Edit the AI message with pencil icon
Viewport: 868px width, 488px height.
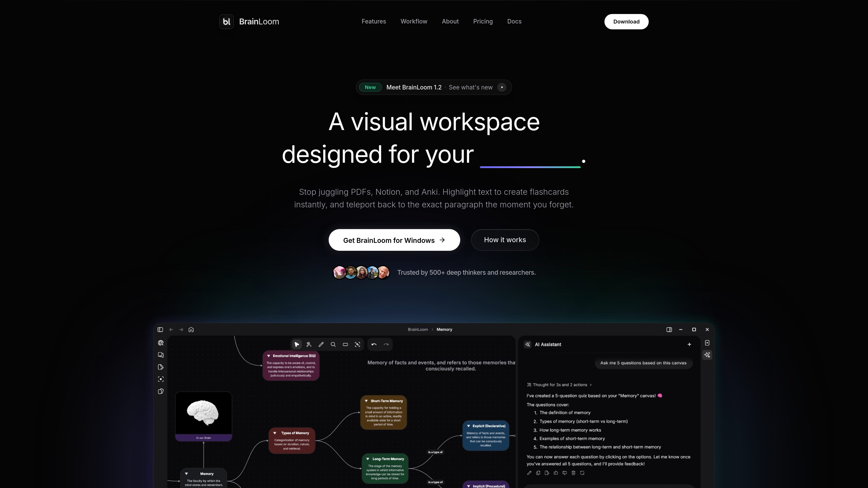[x=529, y=473]
